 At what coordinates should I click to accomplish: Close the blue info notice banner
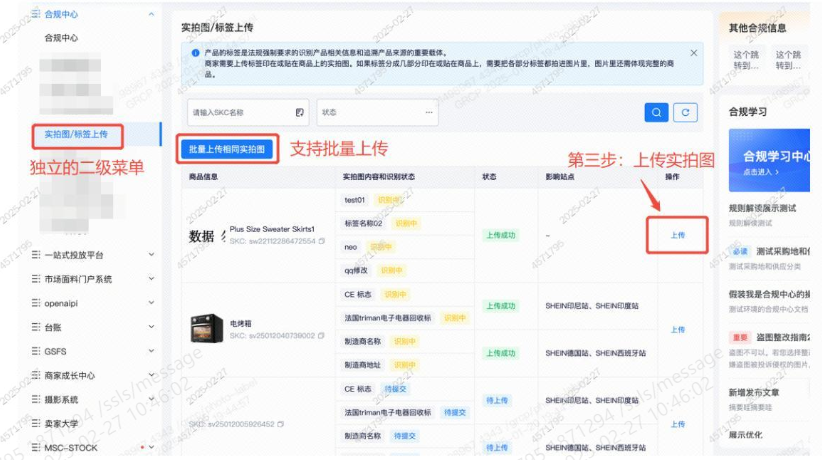tap(694, 52)
